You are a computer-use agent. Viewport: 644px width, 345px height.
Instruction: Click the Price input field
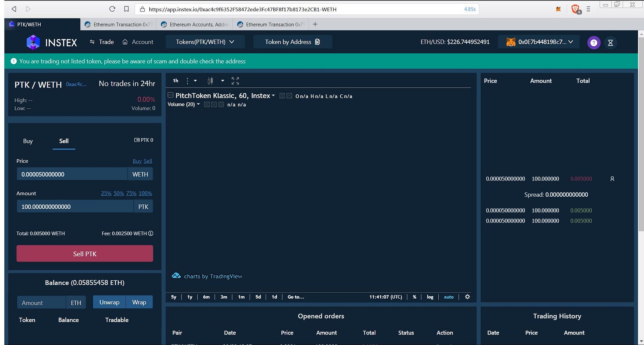(72, 174)
